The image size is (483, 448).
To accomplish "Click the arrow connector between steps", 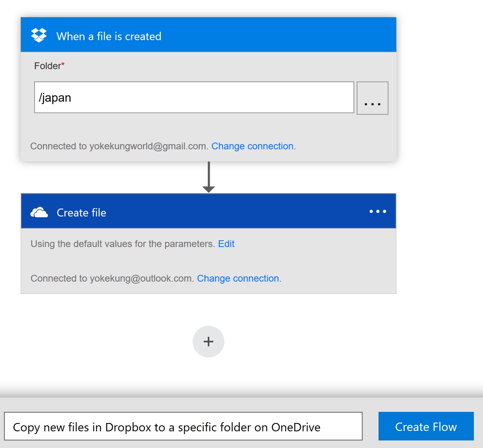I will click(209, 177).
